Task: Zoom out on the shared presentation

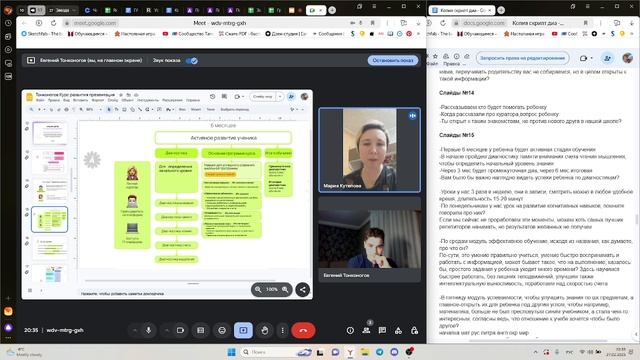Action: coord(258,289)
